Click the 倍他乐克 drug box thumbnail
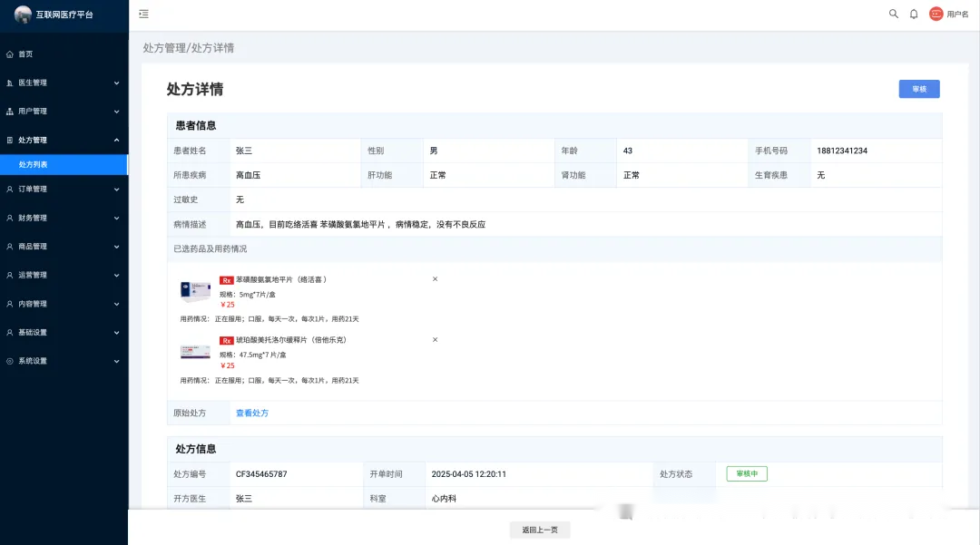 [195, 351]
